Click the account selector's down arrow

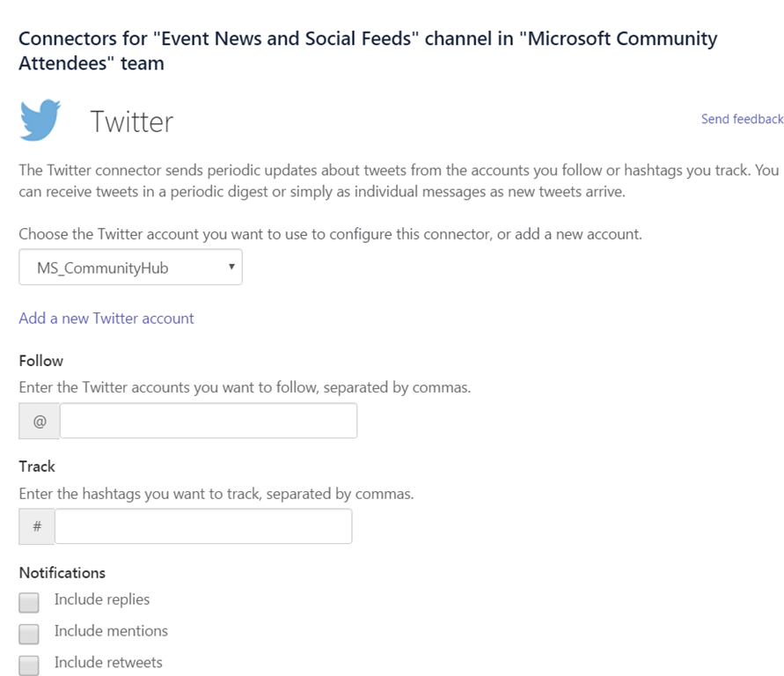point(231,267)
